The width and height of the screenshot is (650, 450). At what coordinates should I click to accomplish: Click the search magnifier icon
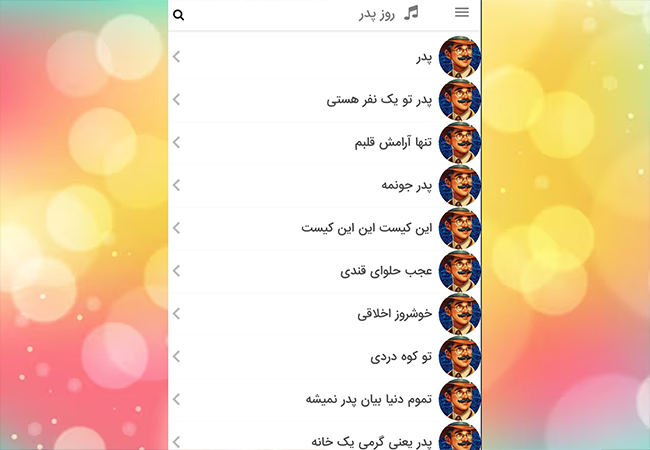[178, 15]
